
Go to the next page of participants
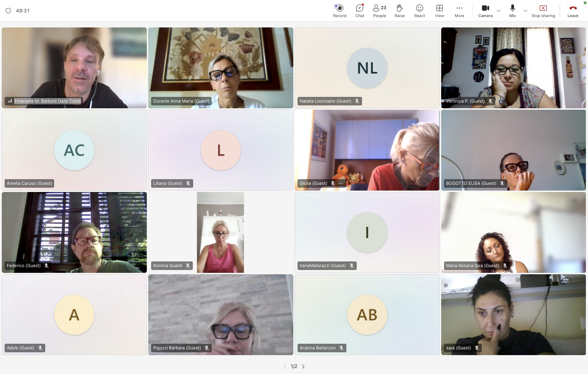click(x=303, y=366)
